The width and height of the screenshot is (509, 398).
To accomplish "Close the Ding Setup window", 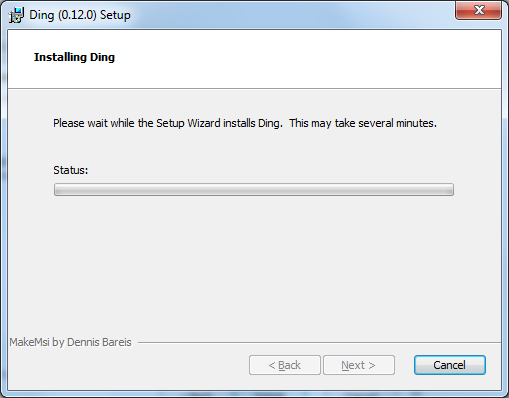I will coord(478,10).
